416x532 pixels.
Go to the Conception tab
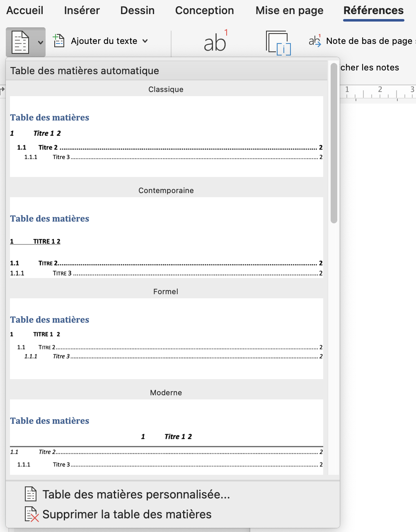[204, 10]
